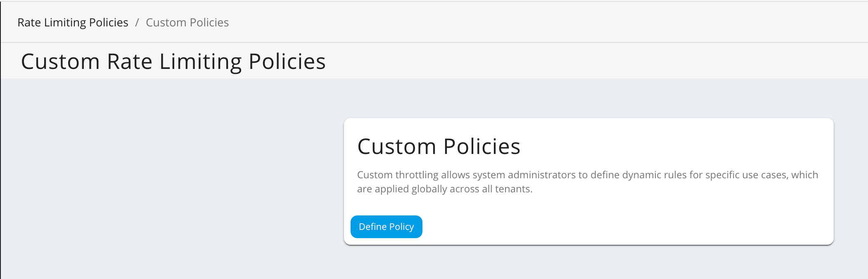Select the Custom Policies breadcrumb item
The image size is (868, 279).
coord(187,22)
